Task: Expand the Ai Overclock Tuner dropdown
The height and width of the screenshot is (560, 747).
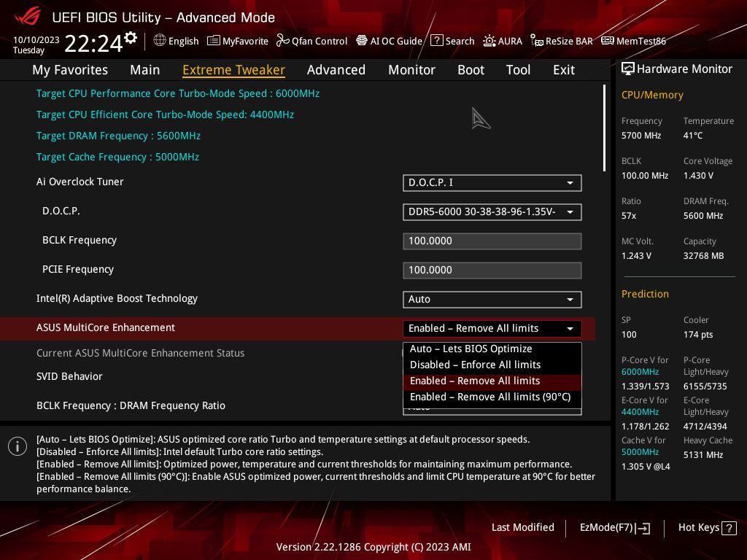Action: pos(492,183)
